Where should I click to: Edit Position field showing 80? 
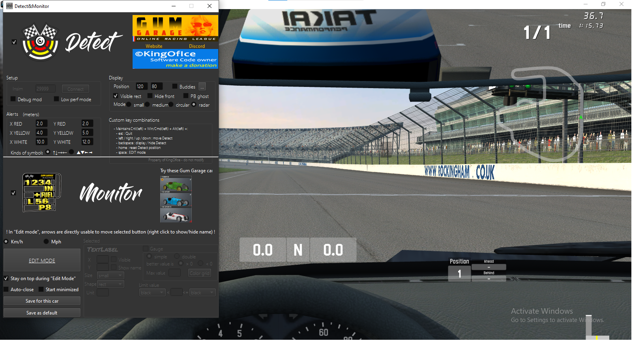157,87
